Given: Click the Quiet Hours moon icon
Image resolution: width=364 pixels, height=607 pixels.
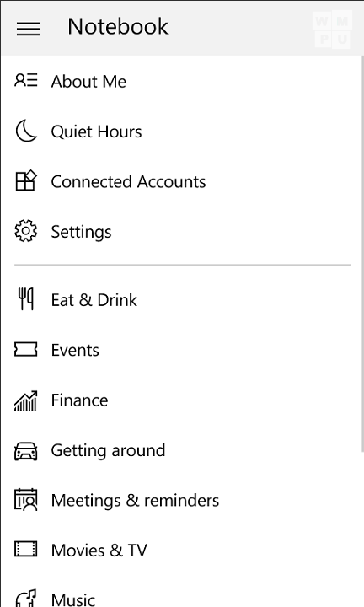Looking at the screenshot, I should click(x=26, y=131).
